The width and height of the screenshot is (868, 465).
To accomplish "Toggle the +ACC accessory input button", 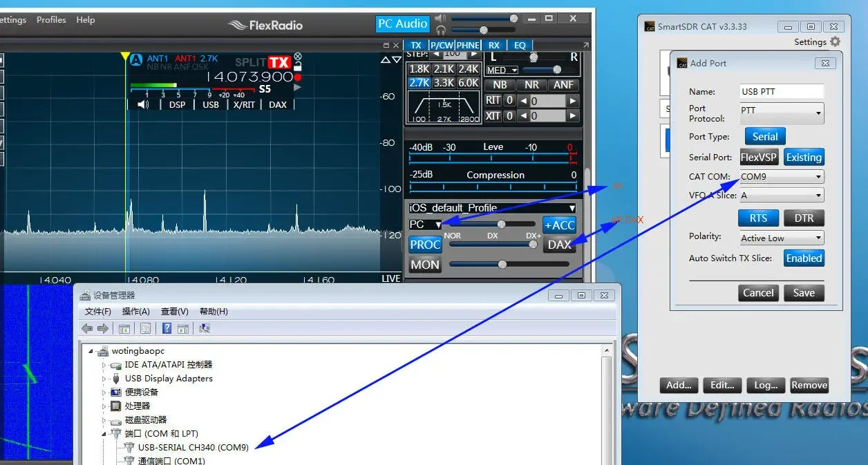I will tap(559, 225).
